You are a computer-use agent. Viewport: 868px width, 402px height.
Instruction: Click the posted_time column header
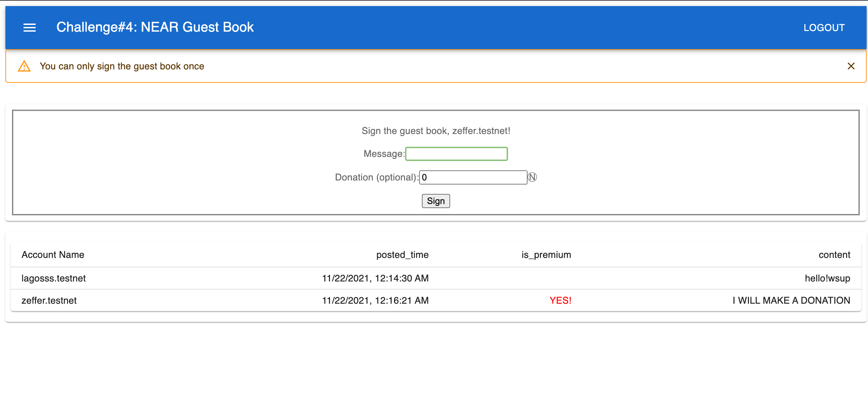(402, 255)
